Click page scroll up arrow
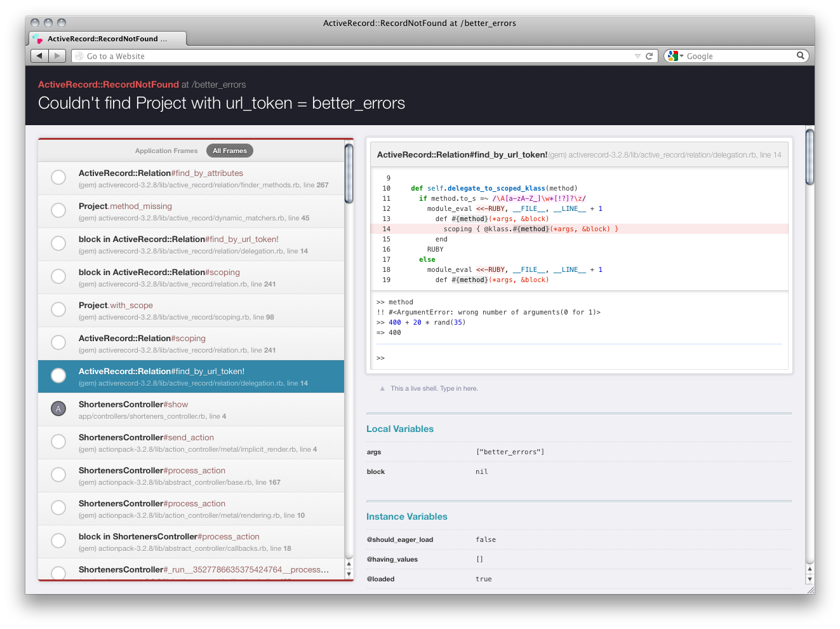840x629 pixels. 810,569
